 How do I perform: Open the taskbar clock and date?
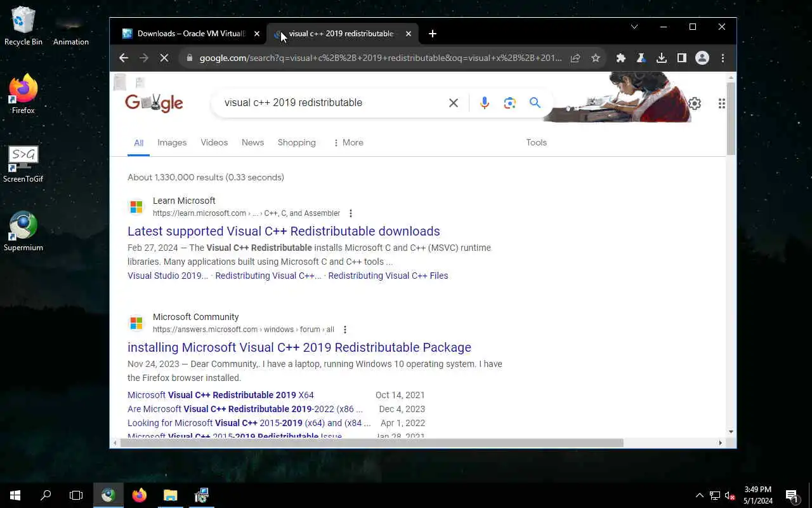758,495
